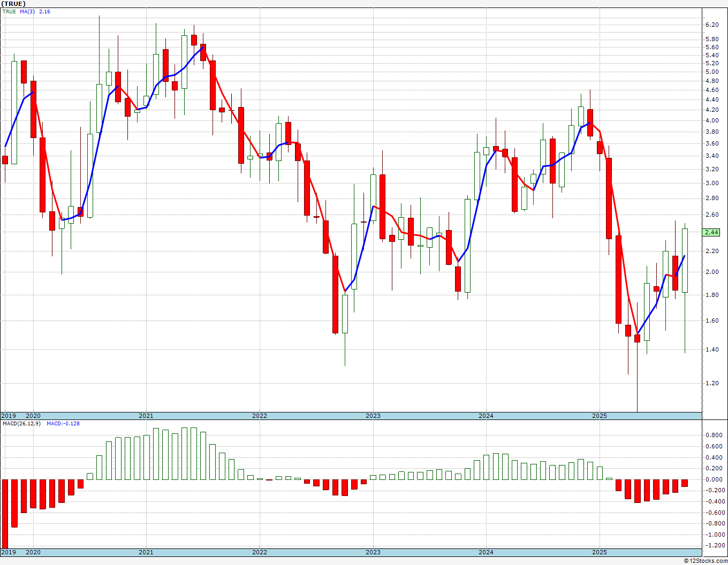
Task: Click the 6.20 price axis label
Action: click(712, 25)
